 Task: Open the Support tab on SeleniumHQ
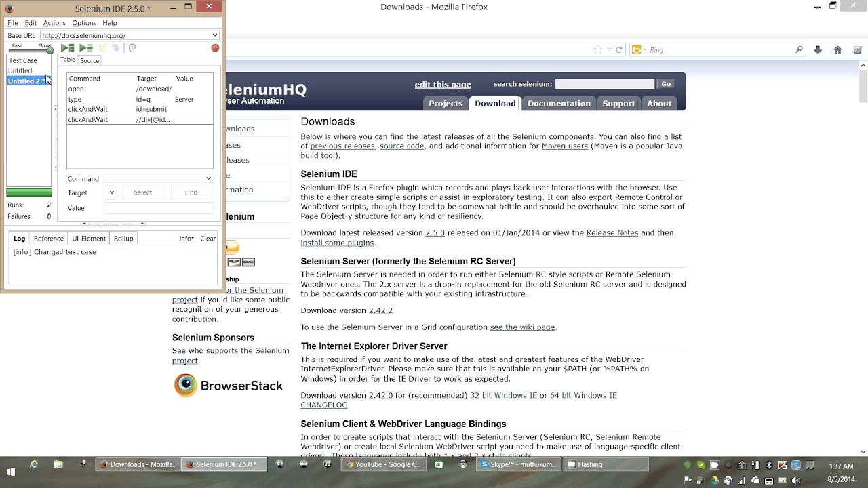(618, 103)
